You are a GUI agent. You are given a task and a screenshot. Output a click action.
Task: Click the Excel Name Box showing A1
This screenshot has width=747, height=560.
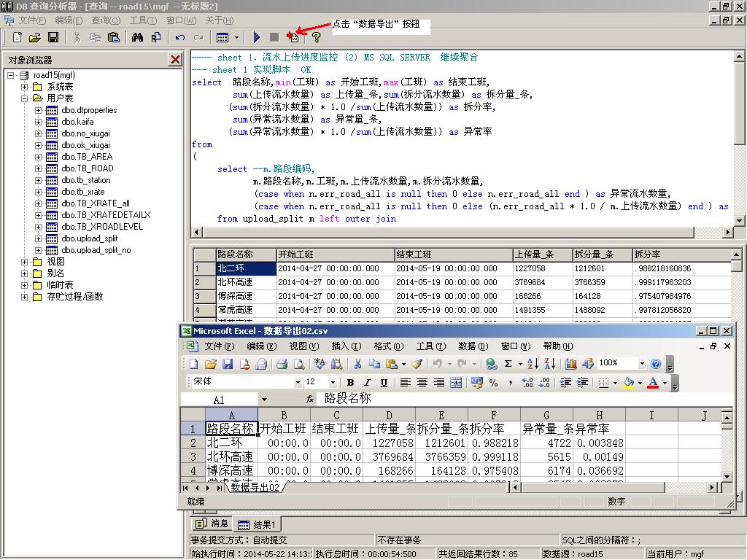pyautogui.click(x=219, y=400)
